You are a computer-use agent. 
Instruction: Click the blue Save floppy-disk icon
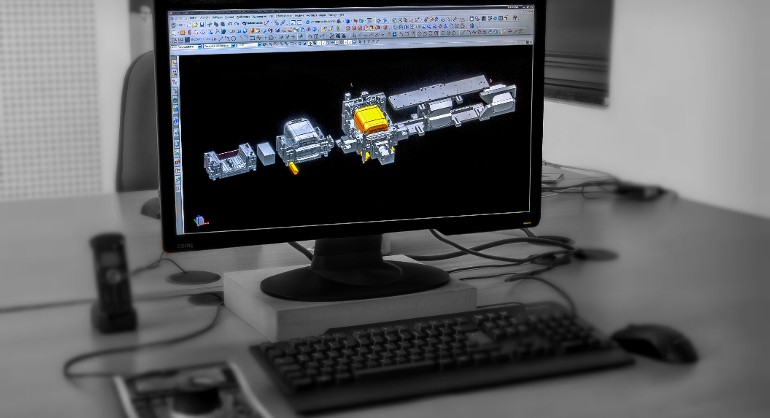[x=202, y=24]
